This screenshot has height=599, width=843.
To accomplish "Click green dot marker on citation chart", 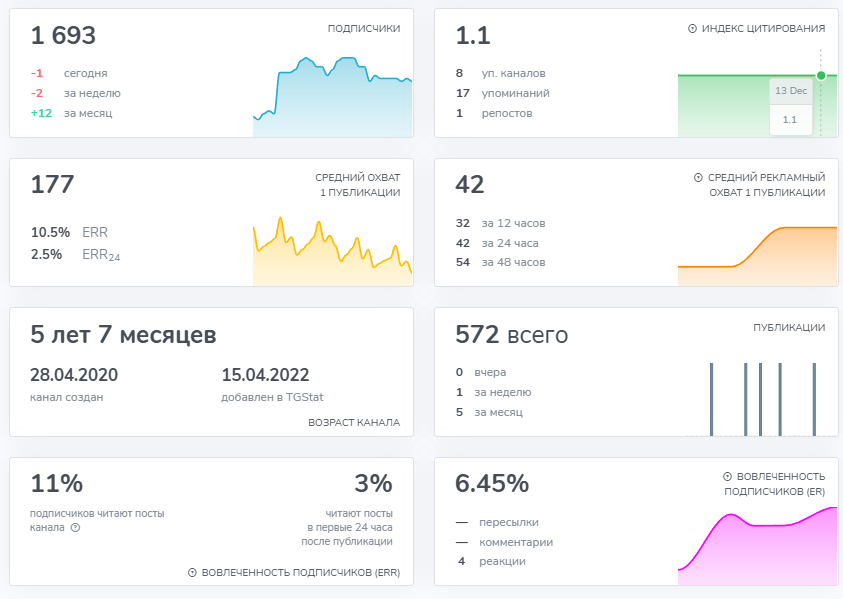I will (x=820, y=76).
